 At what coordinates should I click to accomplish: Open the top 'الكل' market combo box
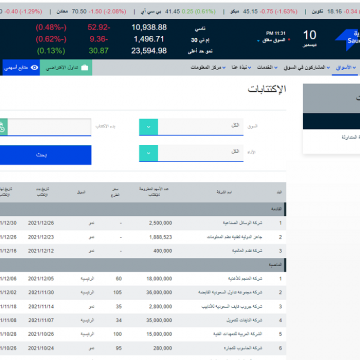click(x=191, y=127)
